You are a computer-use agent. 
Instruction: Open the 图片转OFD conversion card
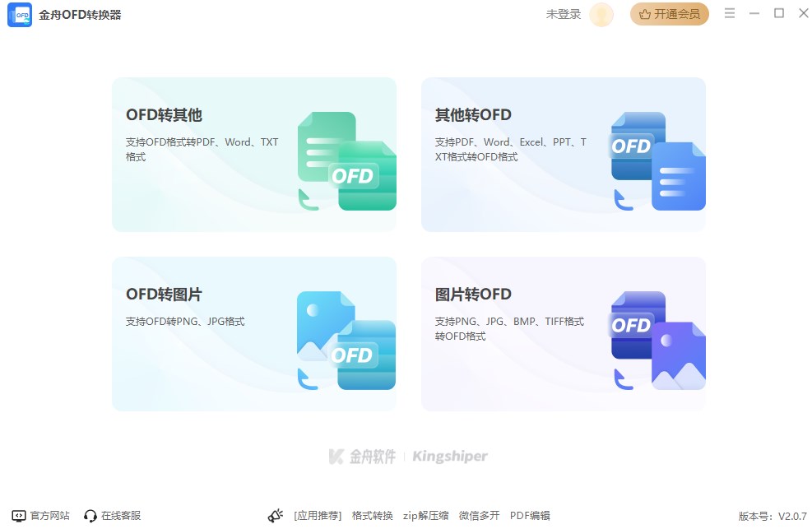click(564, 334)
